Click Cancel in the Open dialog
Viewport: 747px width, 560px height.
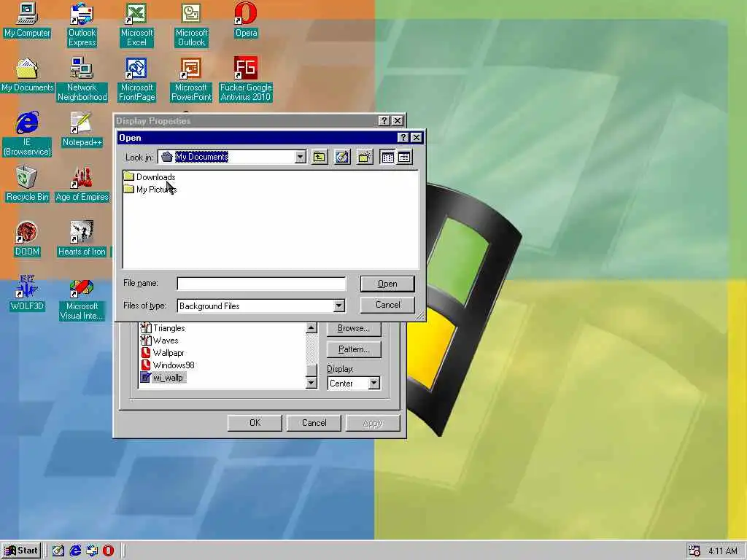point(387,305)
